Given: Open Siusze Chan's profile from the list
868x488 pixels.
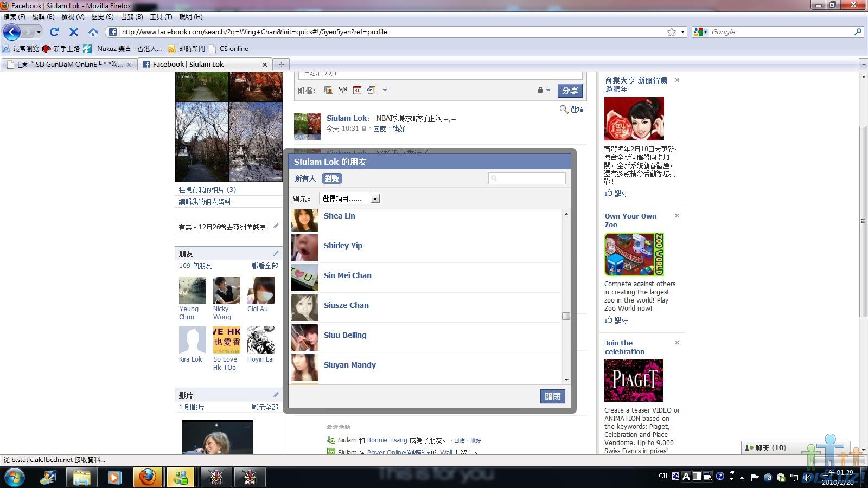Looking at the screenshot, I should pyautogui.click(x=346, y=305).
